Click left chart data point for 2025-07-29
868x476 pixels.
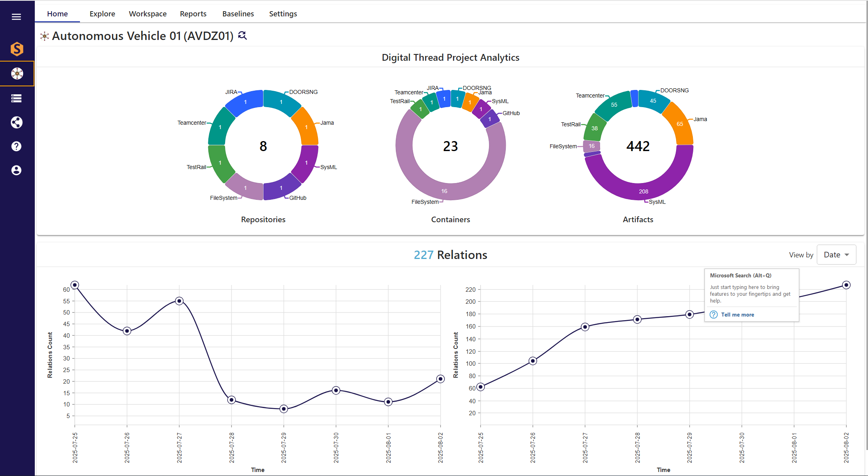[x=284, y=409]
